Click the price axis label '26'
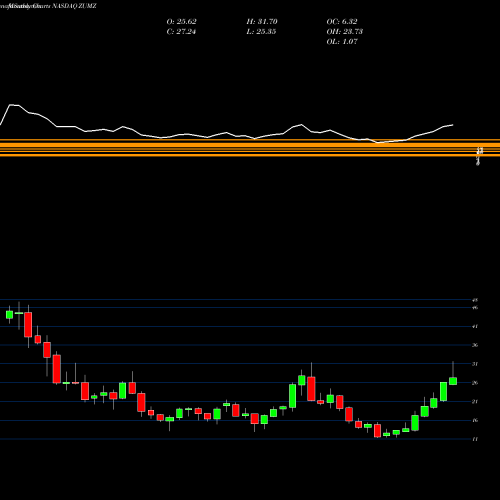 [475, 383]
